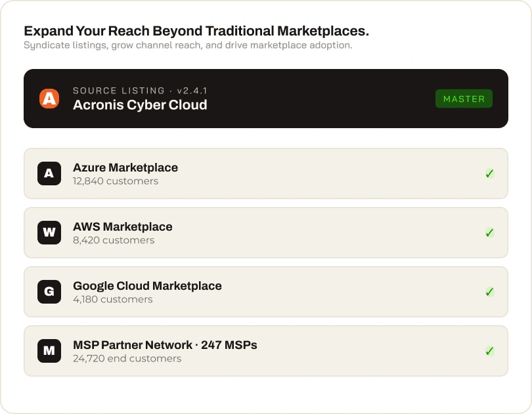
Task: Click the 'Syndicate listings, grow channel reach' subtitle
Action: click(188, 45)
